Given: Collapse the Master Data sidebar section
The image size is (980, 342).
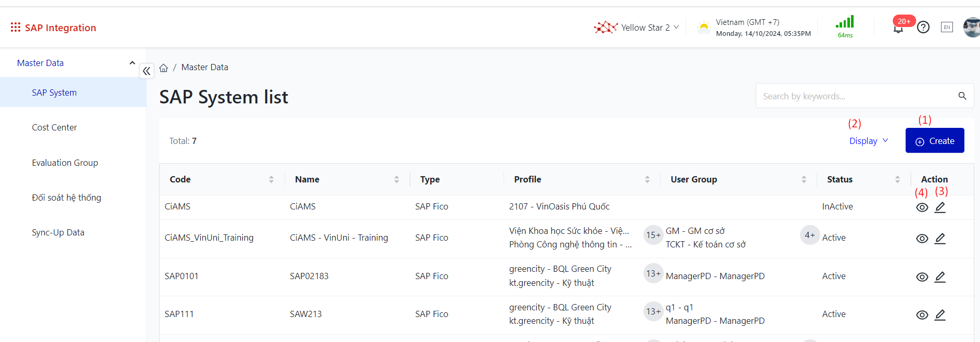Looking at the screenshot, I should [132, 63].
